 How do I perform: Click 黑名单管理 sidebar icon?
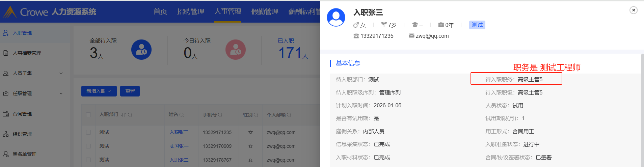pyautogui.click(x=6, y=154)
